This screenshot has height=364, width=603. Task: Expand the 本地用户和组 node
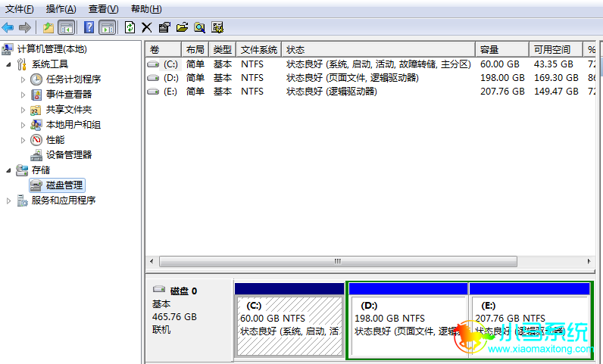pyautogui.click(x=23, y=125)
